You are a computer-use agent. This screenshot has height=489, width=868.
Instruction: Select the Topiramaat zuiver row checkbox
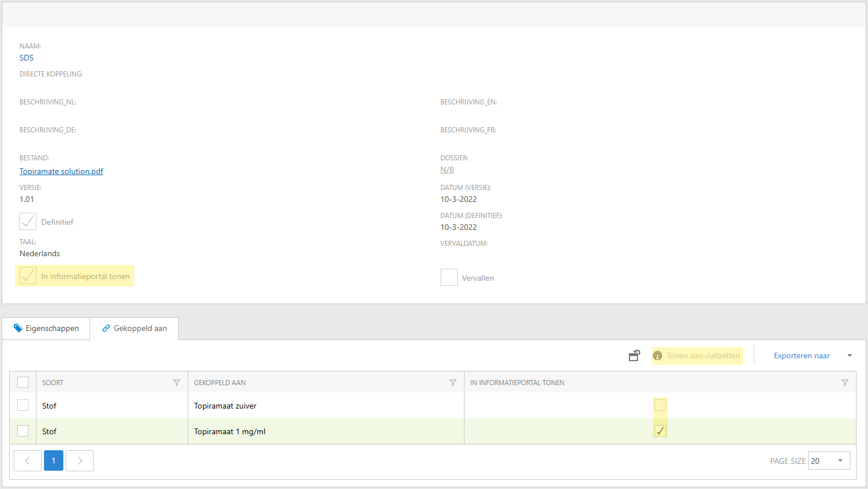[x=23, y=405]
